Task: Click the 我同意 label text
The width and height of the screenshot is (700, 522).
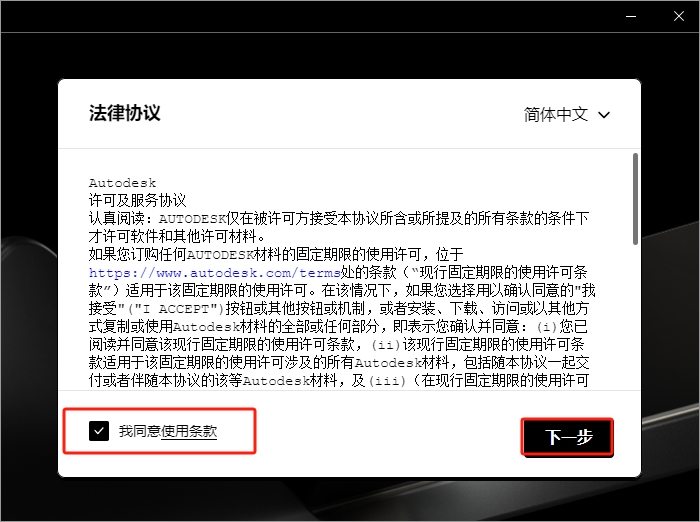Action: [x=139, y=431]
